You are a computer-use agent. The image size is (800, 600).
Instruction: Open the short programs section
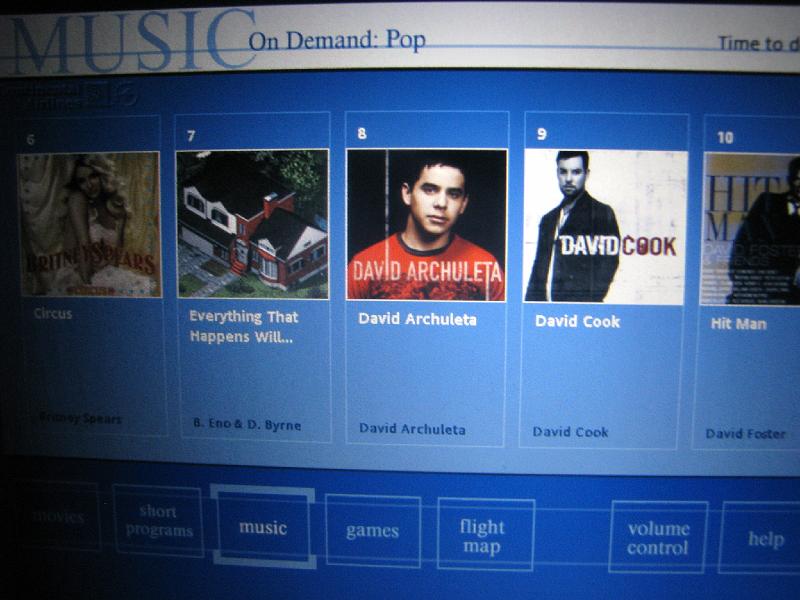(159, 520)
